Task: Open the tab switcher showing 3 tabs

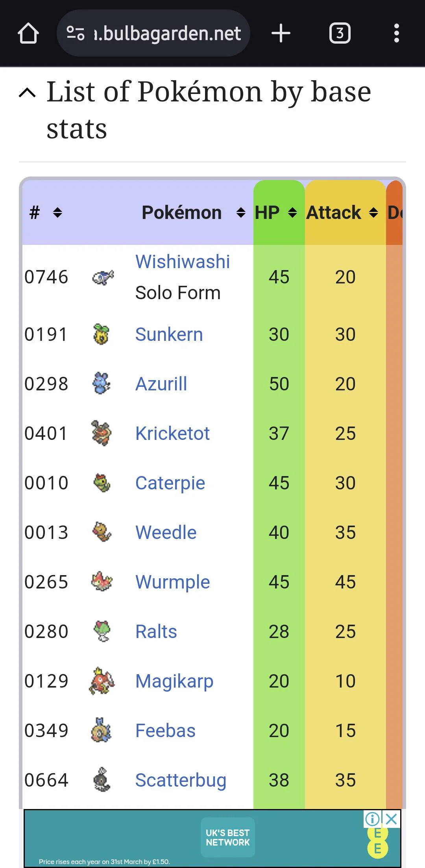Action: [340, 33]
